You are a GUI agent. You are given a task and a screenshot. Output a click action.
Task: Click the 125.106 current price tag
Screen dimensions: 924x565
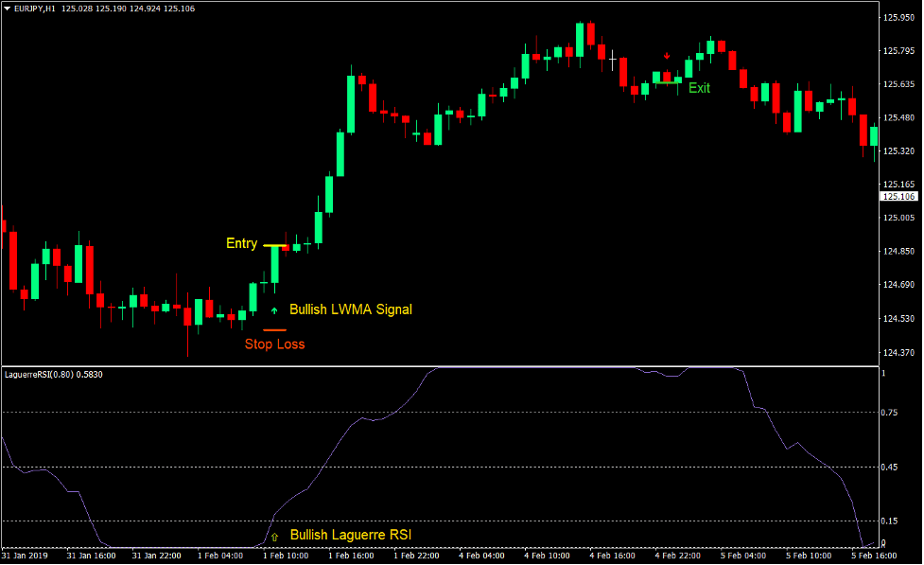coord(897,196)
